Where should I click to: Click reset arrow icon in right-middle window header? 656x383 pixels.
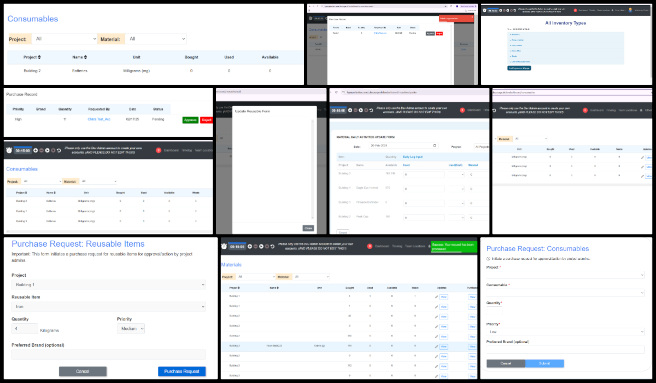(495, 110)
